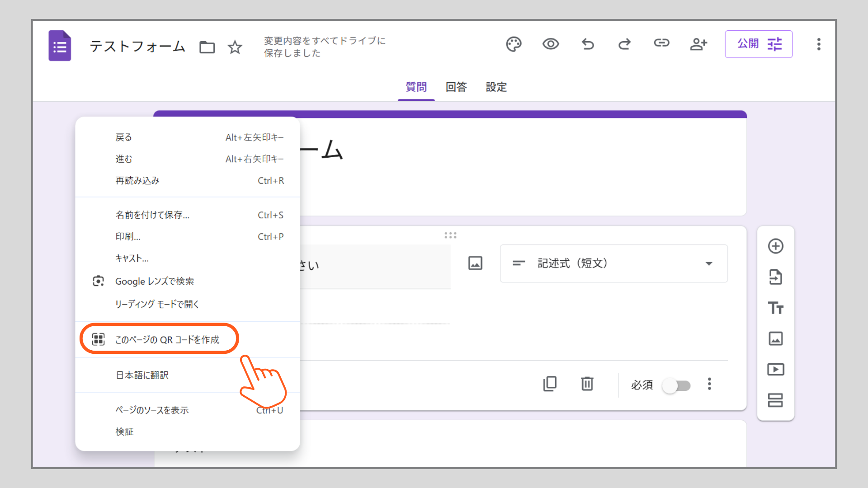
Task: Preview the form with the eye icon
Action: pyautogui.click(x=551, y=44)
